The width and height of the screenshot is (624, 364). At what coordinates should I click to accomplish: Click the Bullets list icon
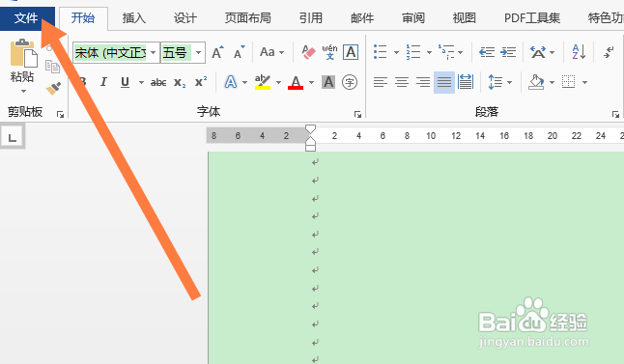click(x=381, y=52)
